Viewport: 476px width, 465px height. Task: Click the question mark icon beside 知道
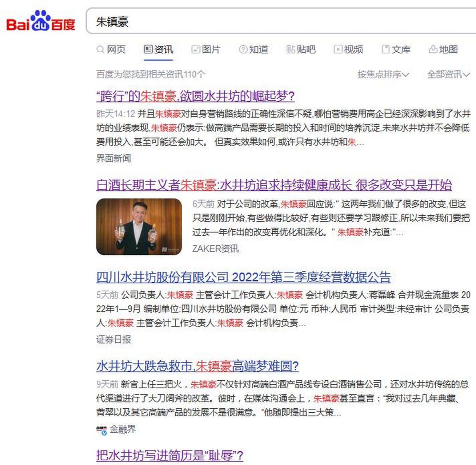tap(243, 49)
